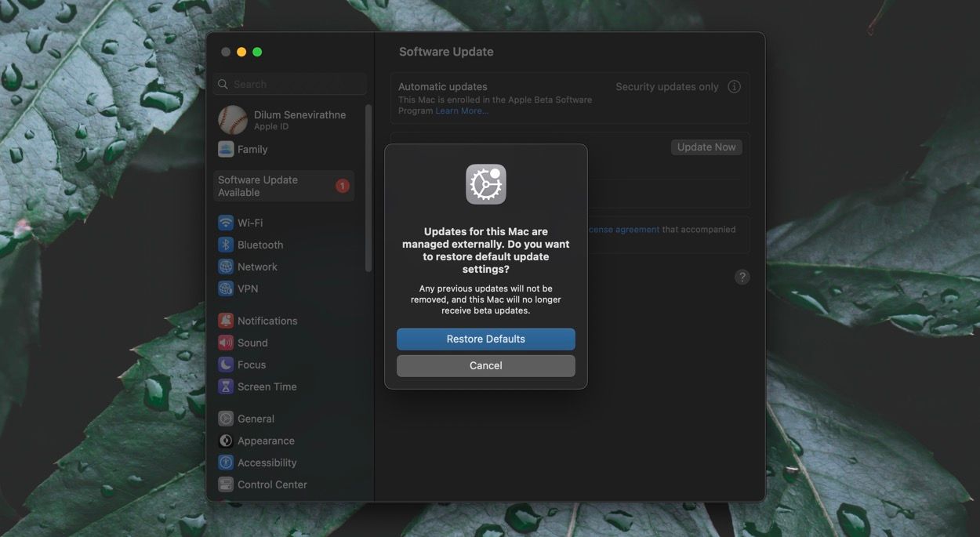Click the System Settings gear icon in dialog

pos(486,184)
